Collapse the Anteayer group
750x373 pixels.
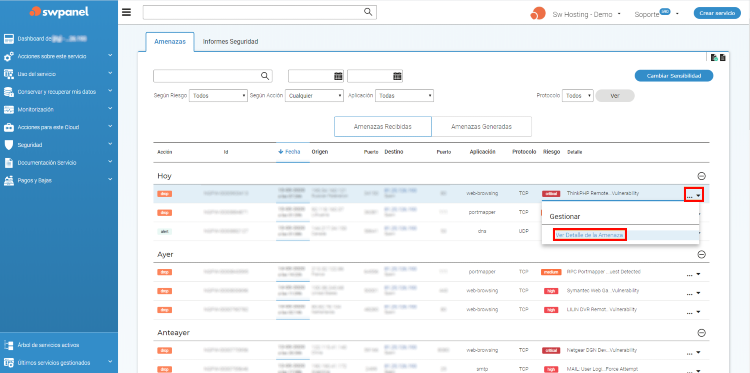point(702,333)
